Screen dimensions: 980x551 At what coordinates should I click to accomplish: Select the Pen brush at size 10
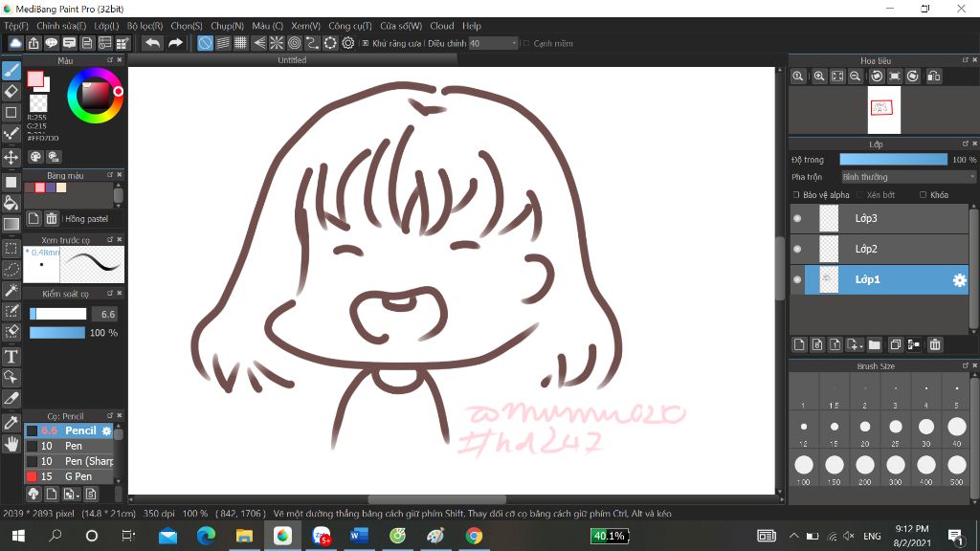(x=69, y=446)
